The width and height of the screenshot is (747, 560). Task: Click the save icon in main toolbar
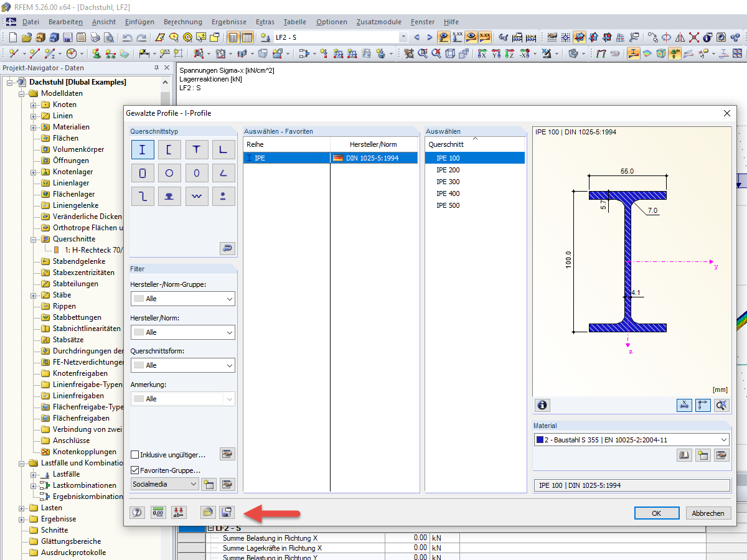67,37
